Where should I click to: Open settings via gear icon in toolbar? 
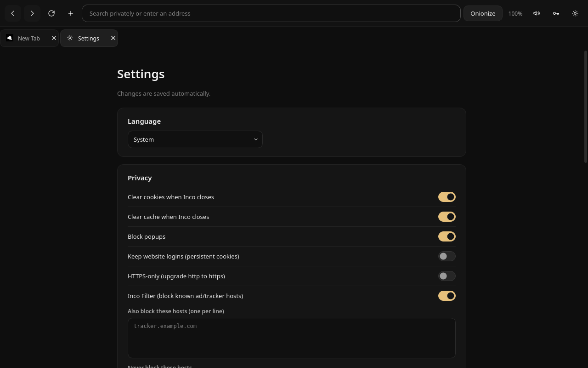(575, 13)
